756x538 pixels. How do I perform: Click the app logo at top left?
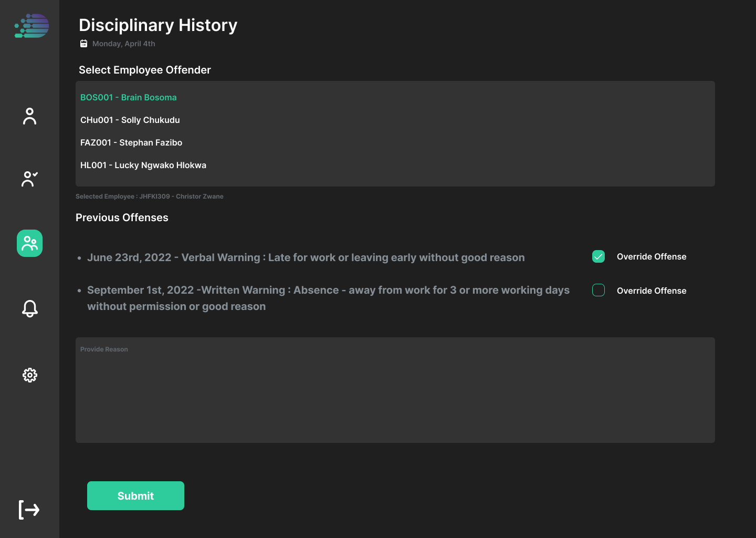click(32, 26)
